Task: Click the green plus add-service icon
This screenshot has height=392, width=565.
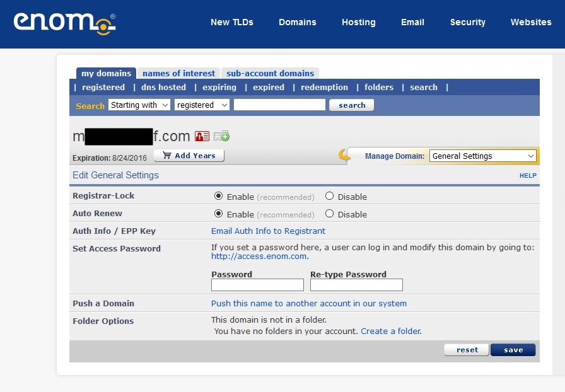Action: coord(221,136)
